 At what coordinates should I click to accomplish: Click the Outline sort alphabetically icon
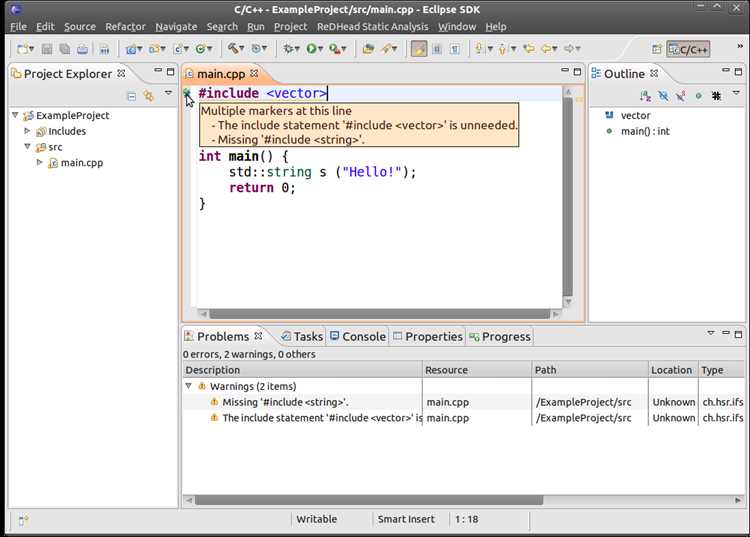point(645,96)
